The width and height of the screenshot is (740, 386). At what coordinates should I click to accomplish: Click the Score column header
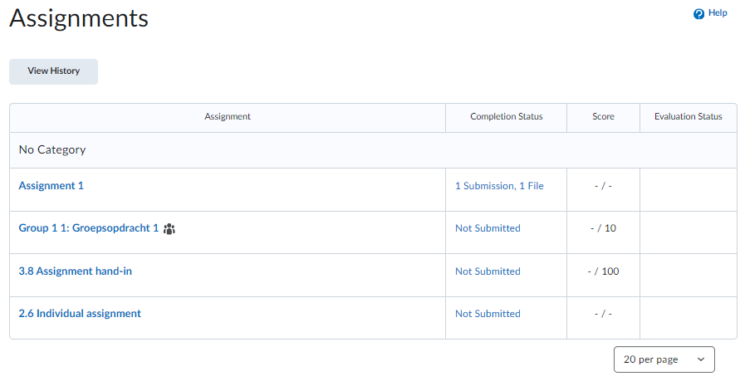pyautogui.click(x=603, y=117)
